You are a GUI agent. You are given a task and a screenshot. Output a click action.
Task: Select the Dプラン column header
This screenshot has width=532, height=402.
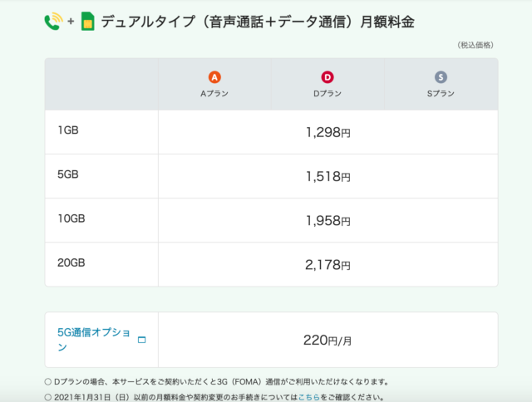[x=328, y=84]
